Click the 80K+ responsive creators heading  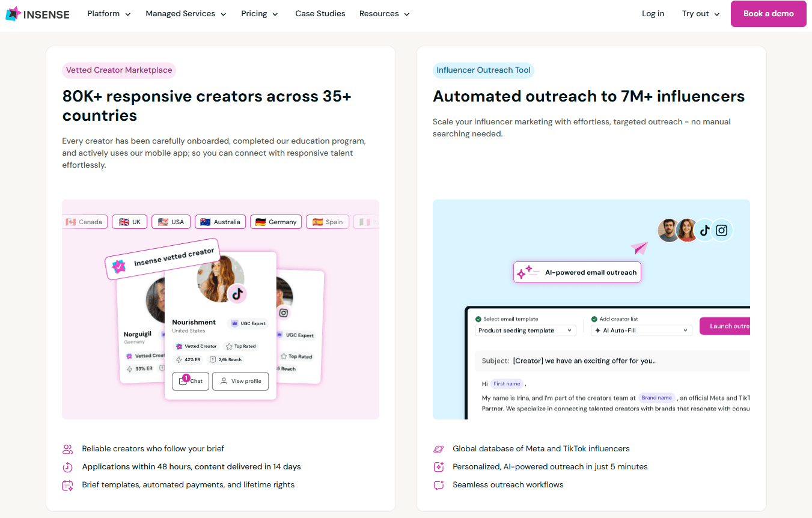[207, 106]
